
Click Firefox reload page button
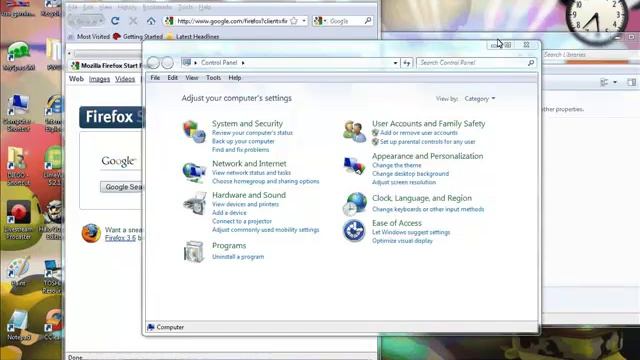[x=115, y=21]
